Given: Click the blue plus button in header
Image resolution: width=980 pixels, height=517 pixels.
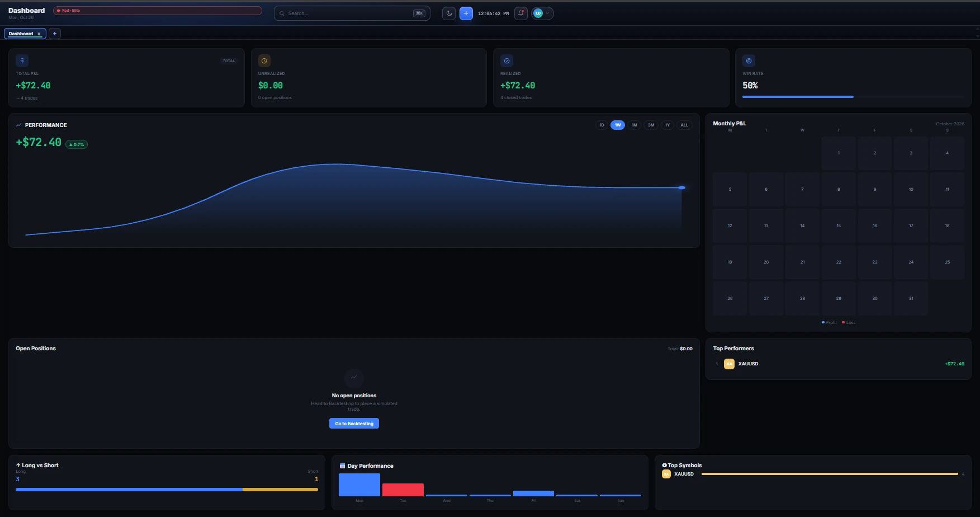Looking at the screenshot, I should click(x=466, y=13).
